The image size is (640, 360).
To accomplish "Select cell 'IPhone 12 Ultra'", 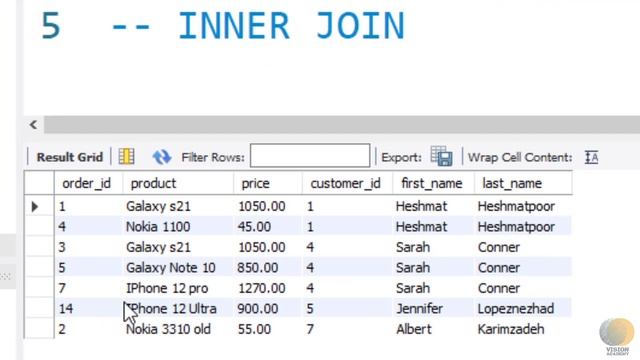I will 171,309.
